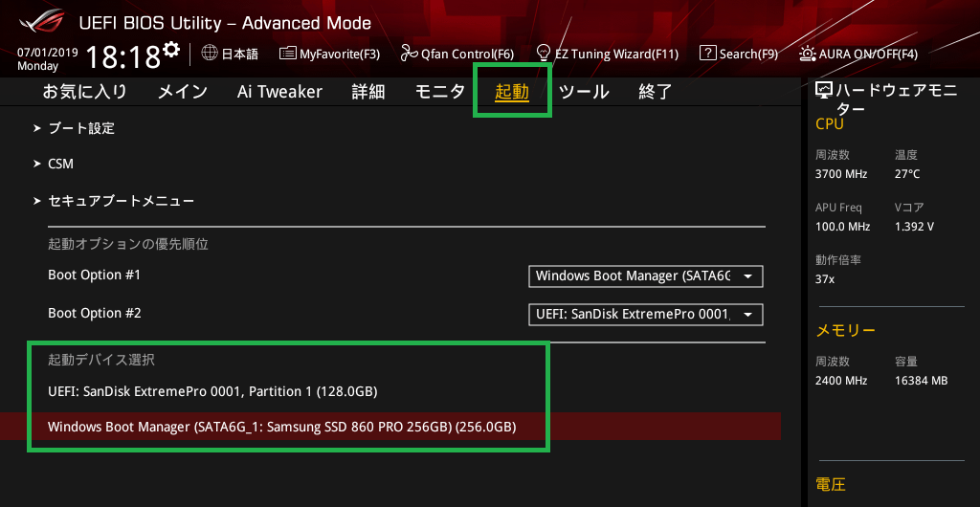Click the Boot Option #2 label

point(95,313)
